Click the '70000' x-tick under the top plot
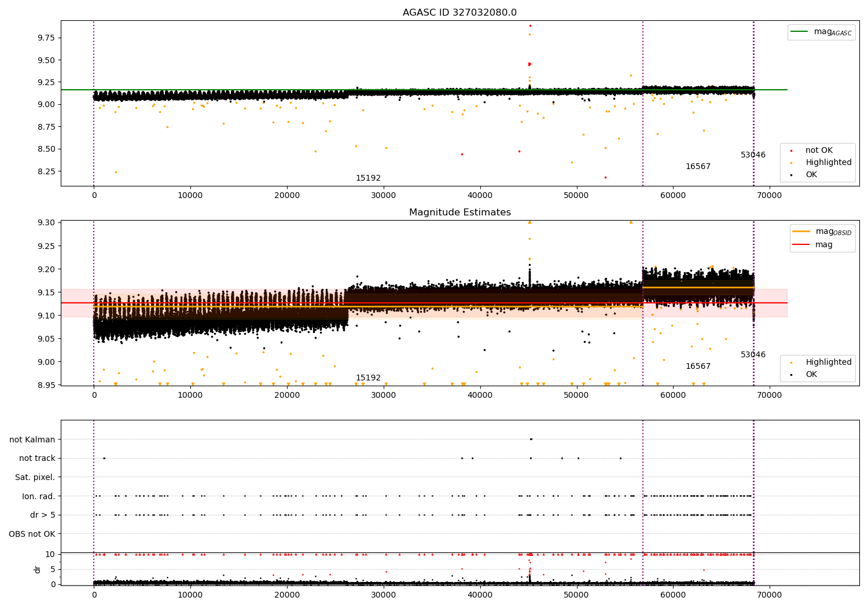The width and height of the screenshot is (868, 608). click(x=769, y=196)
